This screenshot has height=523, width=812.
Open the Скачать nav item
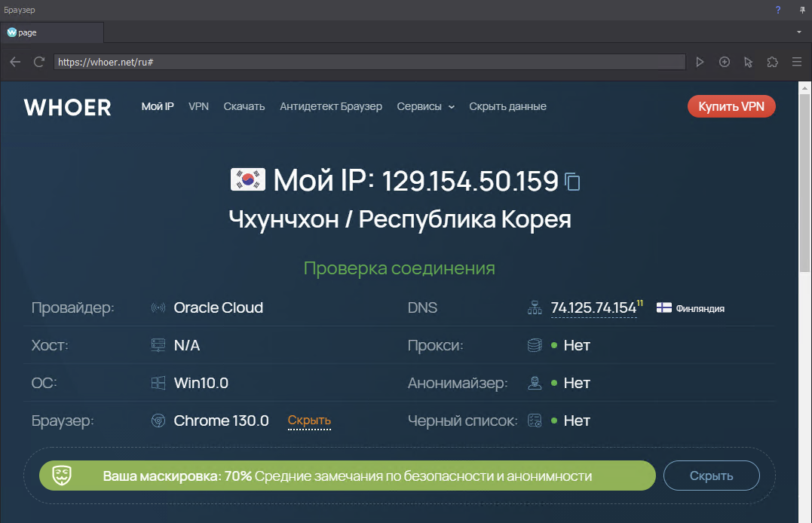tap(244, 107)
